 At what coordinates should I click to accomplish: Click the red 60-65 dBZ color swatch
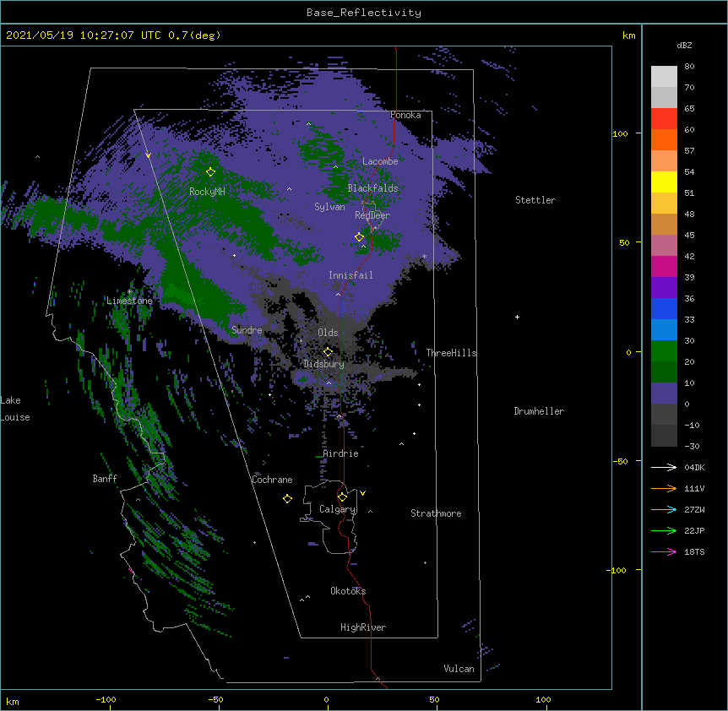[x=664, y=119]
